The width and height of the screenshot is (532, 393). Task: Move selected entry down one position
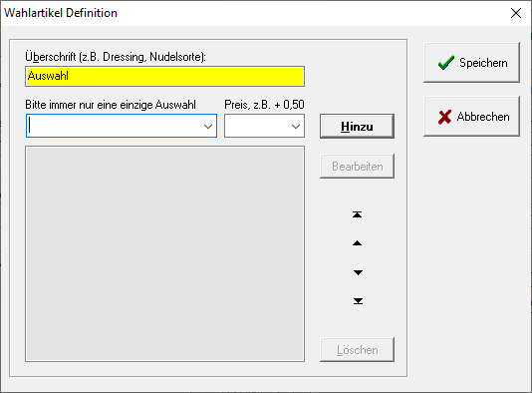358,272
